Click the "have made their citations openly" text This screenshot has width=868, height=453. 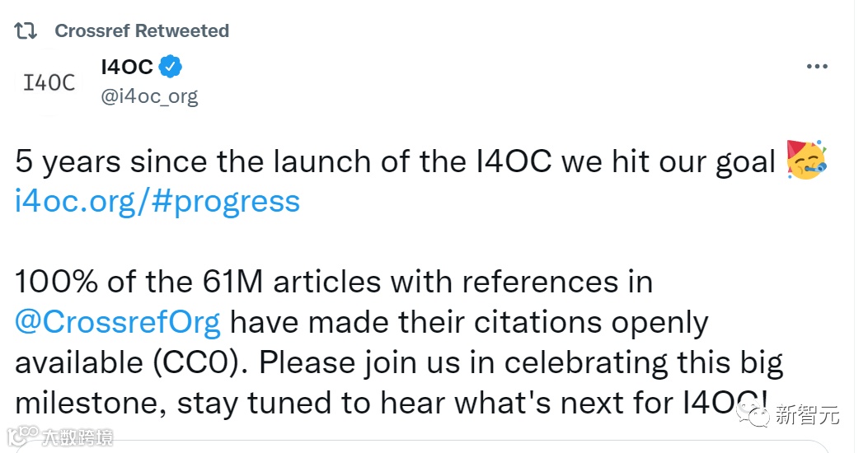click(468, 322)
